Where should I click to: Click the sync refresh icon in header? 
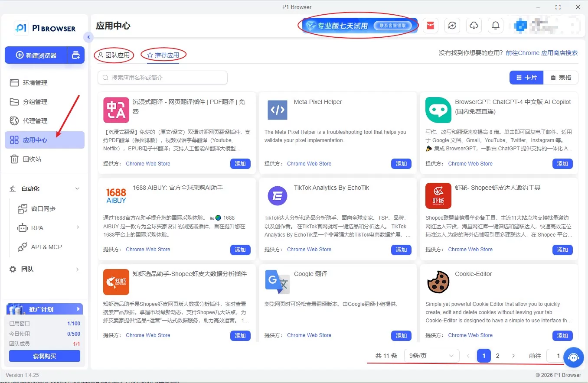[452, 26]
